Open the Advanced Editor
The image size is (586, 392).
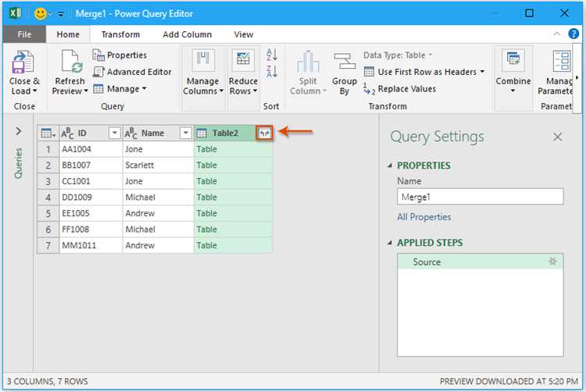(132, 72)
